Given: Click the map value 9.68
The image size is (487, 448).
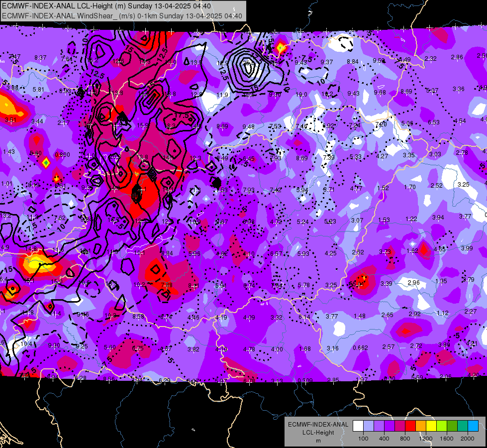Looking at the screenshot, I should (380, 92).
